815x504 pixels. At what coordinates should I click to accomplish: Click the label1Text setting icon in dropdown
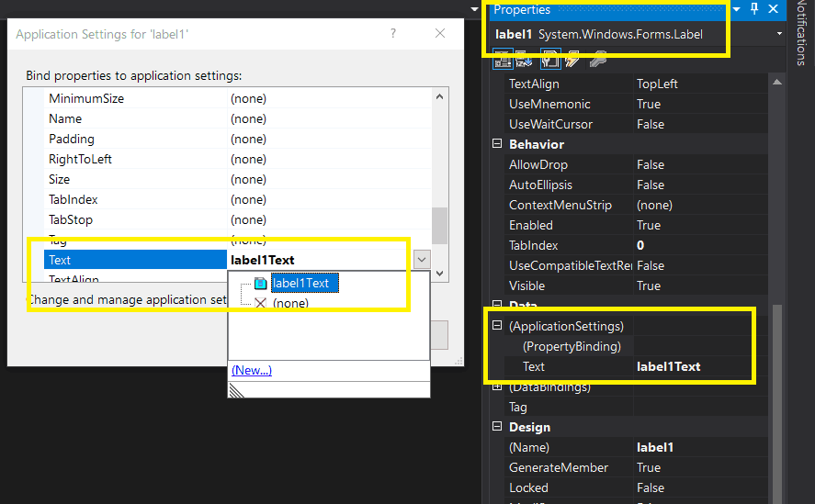pyautogui.click(x=260, y=283)
